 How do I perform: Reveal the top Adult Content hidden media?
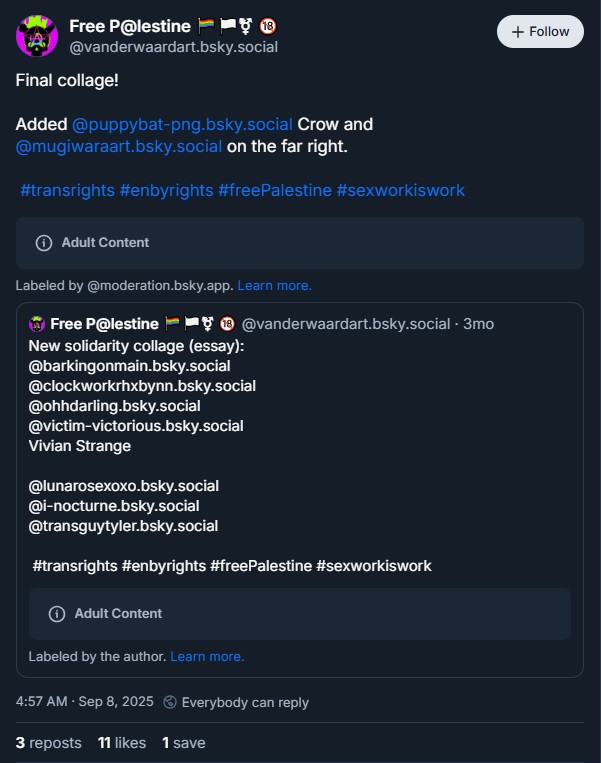click(300, 243)
